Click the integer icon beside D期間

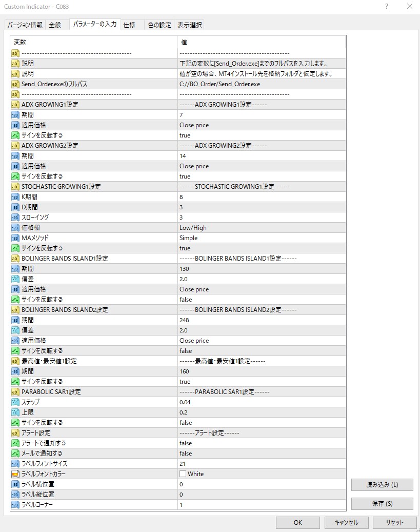tap(15, 207)
